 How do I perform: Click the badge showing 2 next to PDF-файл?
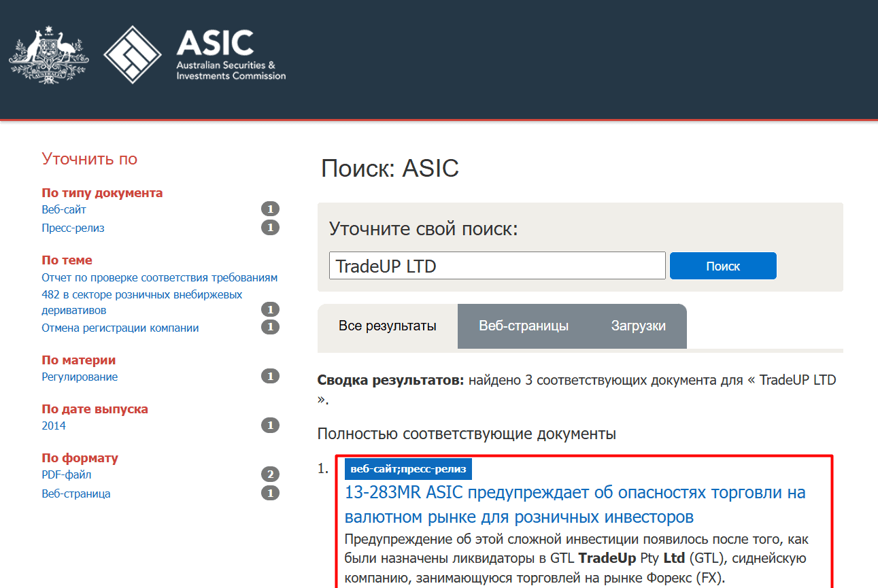270,474
